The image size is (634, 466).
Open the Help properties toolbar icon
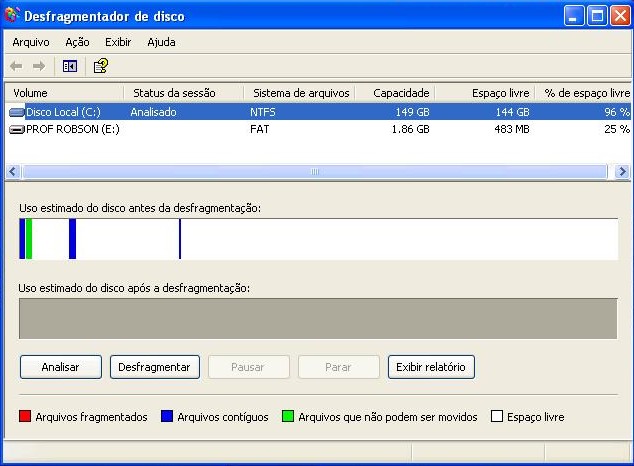tap(101, 66)
